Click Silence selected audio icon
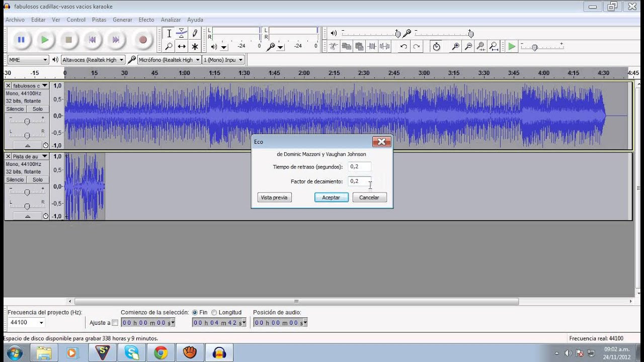This screenshot has height=362, width=644. coord(385,46)
